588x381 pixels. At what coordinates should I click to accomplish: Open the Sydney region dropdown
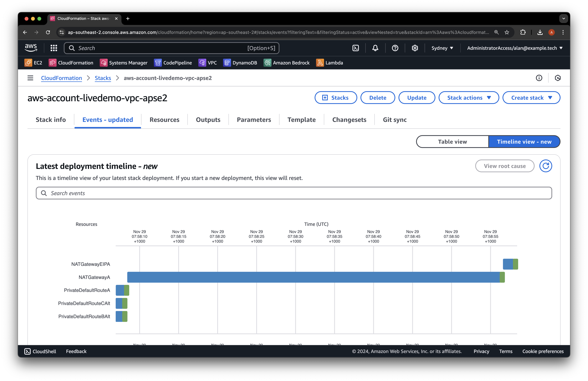(442, 48)
